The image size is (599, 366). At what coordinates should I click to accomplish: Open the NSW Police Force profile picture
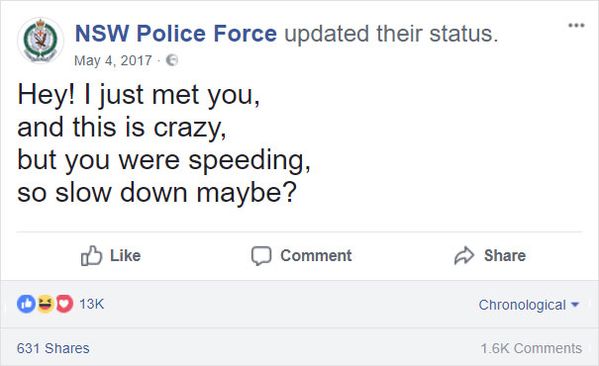point(40,40)
